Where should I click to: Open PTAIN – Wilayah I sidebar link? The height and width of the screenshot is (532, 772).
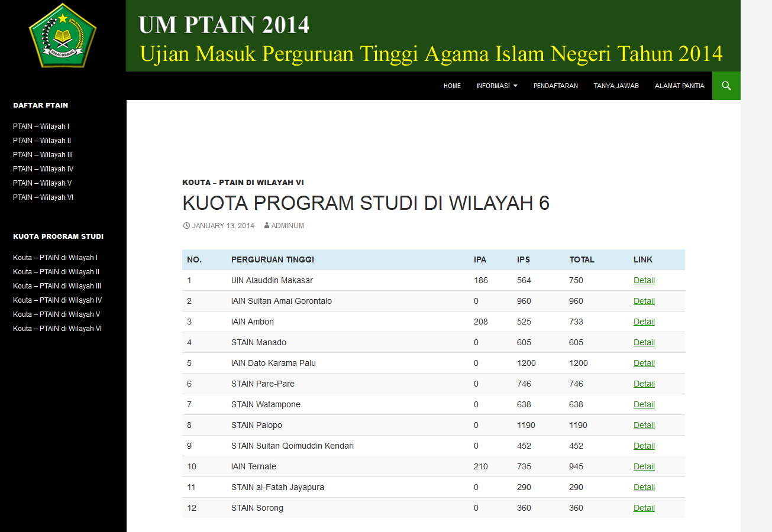(41, 126)
